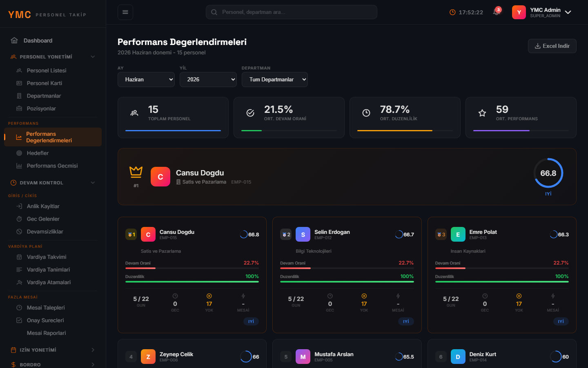Open Mesai Raporlari menu item

tap(53, 333)
